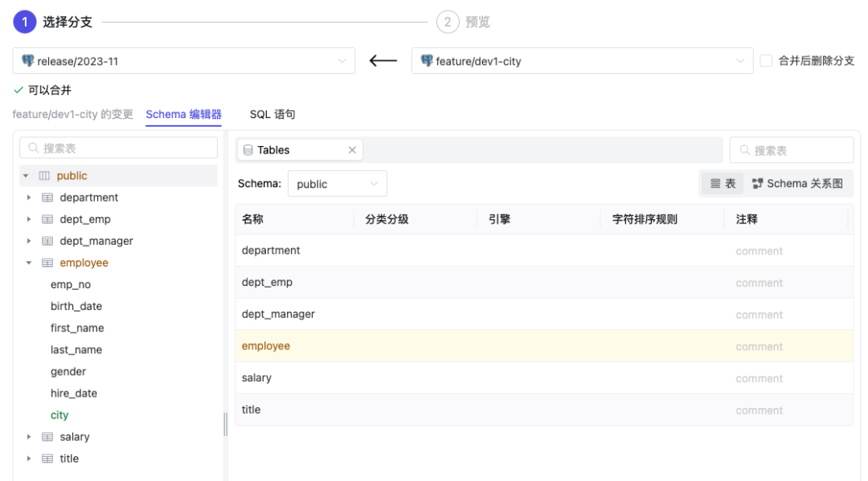Click department row in tables list

pos(543,251)
